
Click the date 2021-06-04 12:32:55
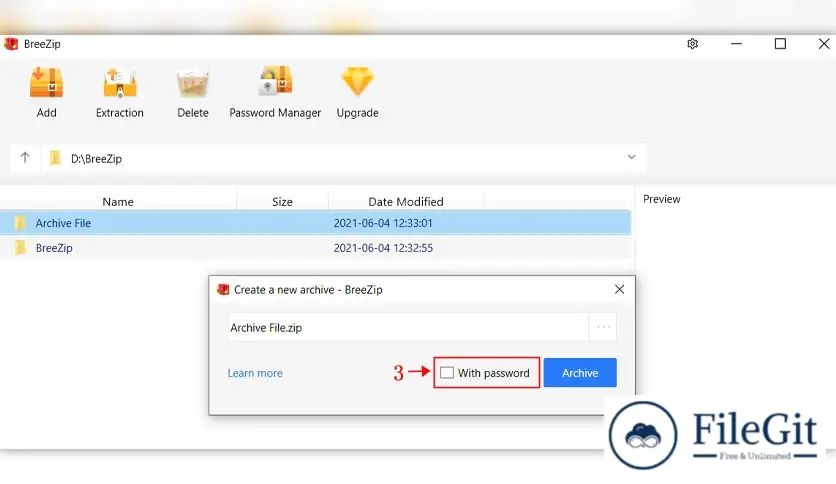(x=383, y=248)
